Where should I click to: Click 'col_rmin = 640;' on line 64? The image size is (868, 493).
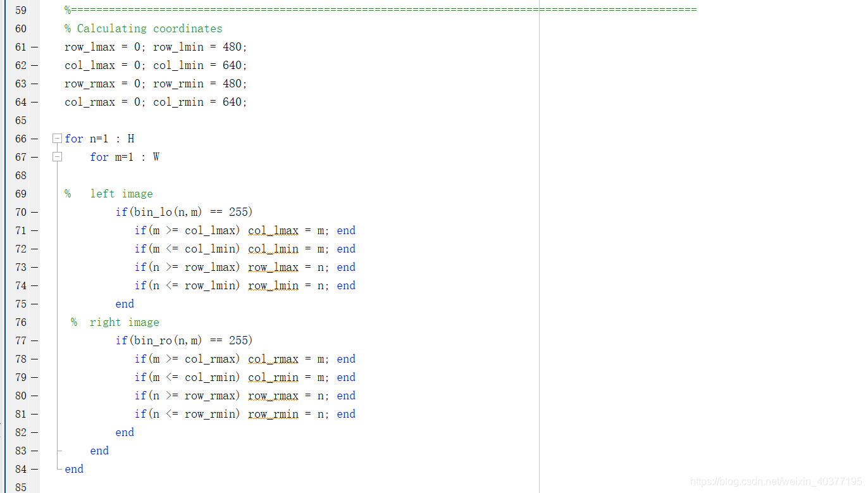tap(201, 102)
